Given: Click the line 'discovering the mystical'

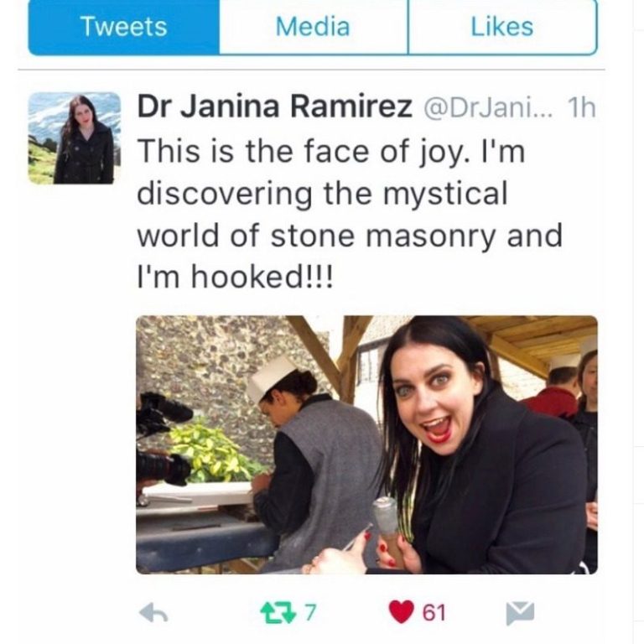Looking at the screenshot, I should click(x=322, y=194).
